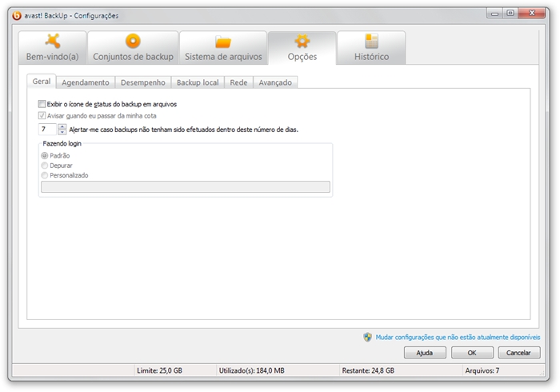
Task: Click the Restante: 24,8 GB status entry
Action: point(368,370)
